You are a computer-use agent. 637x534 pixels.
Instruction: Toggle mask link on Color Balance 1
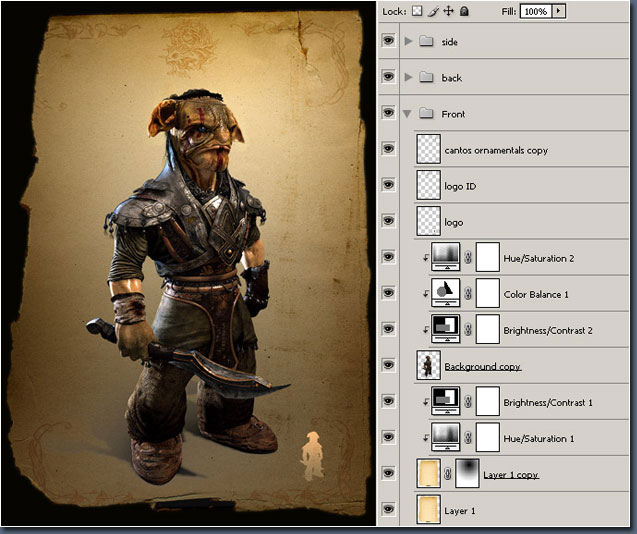468,293
